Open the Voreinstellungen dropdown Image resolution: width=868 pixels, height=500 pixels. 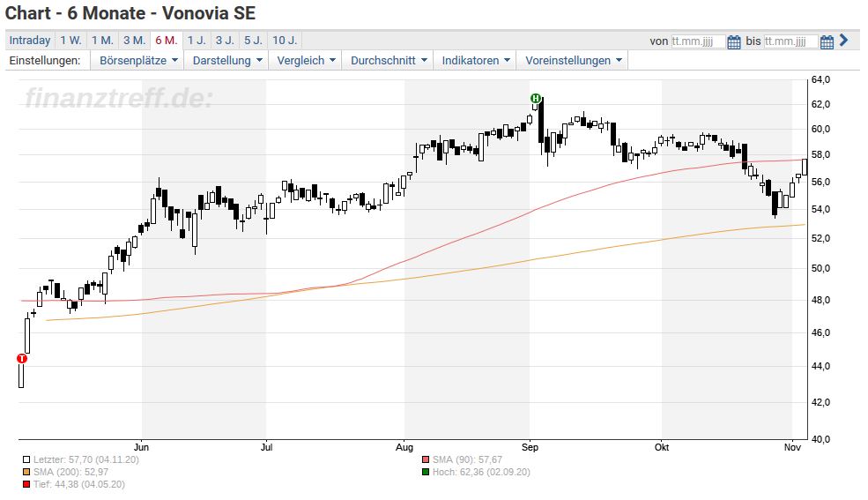point(574,60)
